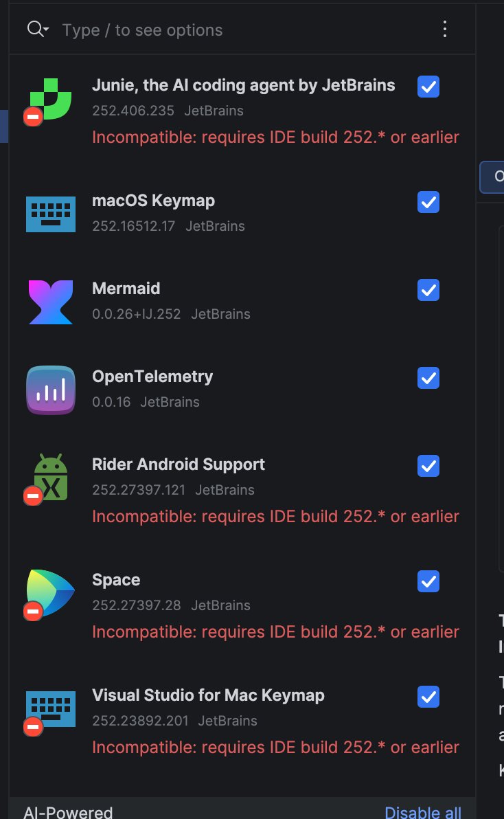
Task: Select the Mermaid plugin icon
Action: pyautogui.click(x=51, y=302)
